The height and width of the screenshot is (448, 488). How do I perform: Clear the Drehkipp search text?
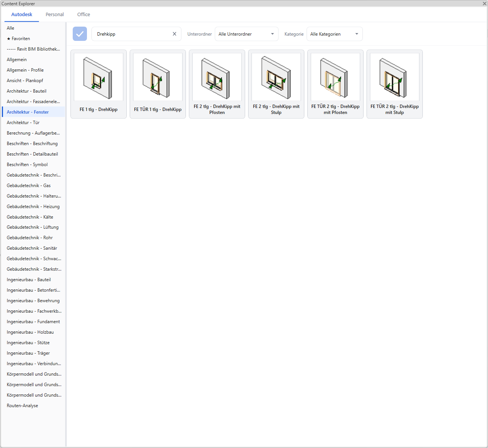coord(174,34)
